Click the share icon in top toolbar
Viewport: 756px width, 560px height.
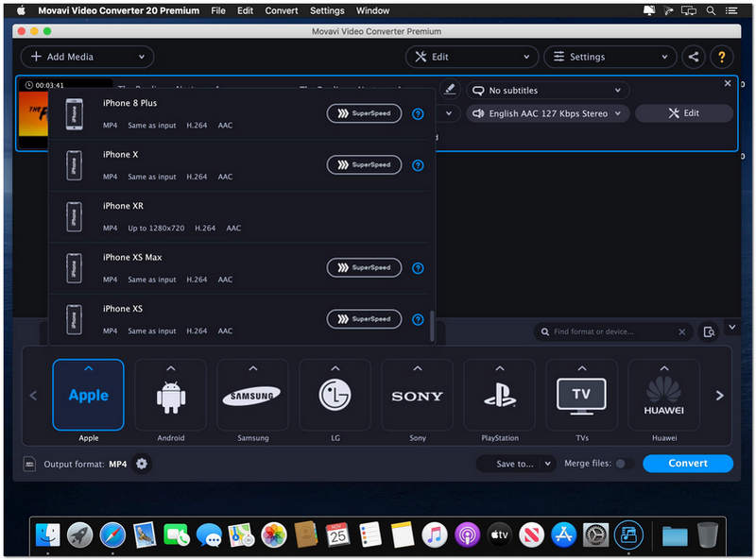694,57
